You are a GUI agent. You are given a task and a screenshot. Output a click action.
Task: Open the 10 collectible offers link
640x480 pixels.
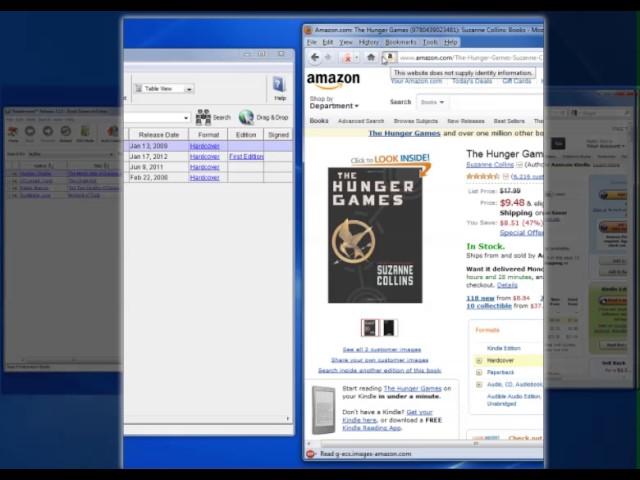click(x=489, y=306)
